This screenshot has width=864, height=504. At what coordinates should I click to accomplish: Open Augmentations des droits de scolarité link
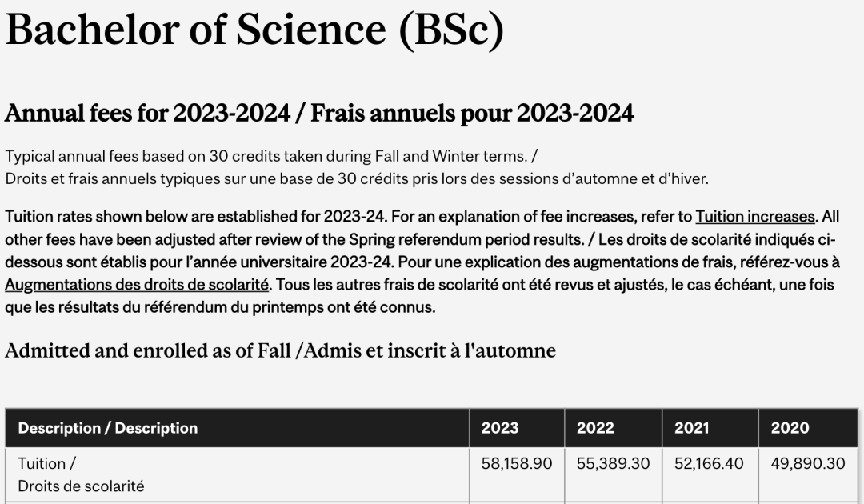click(x=137, y=285)
